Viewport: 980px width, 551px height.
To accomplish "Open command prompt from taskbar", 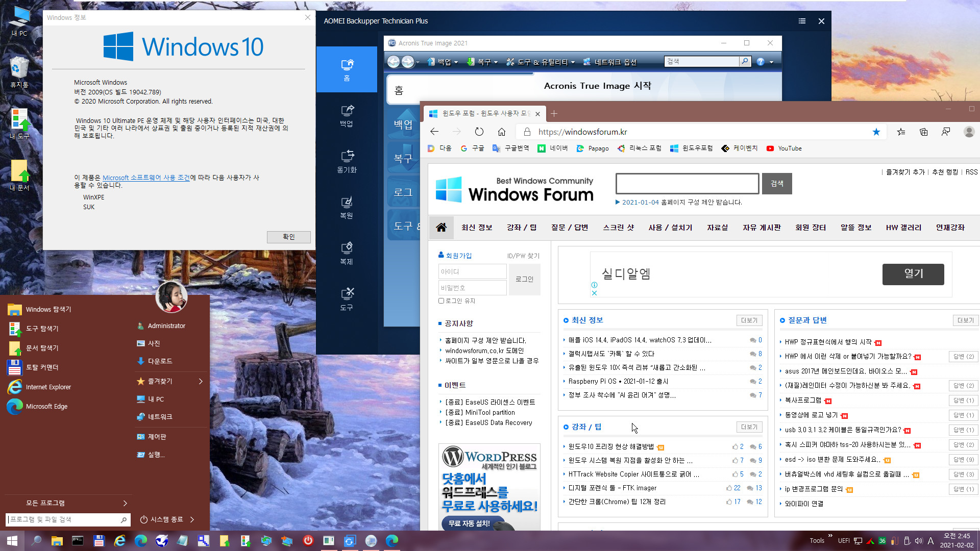I will click(78, 541).
